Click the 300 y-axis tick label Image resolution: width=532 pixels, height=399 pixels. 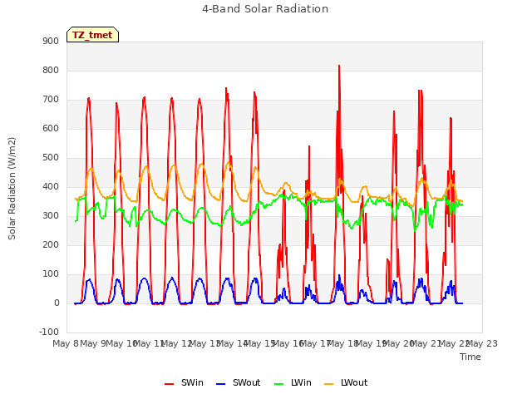(51, 216)
